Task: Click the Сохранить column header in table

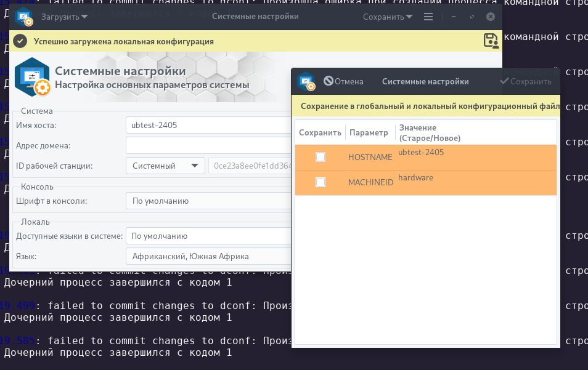Action: [x=320, y=132]
